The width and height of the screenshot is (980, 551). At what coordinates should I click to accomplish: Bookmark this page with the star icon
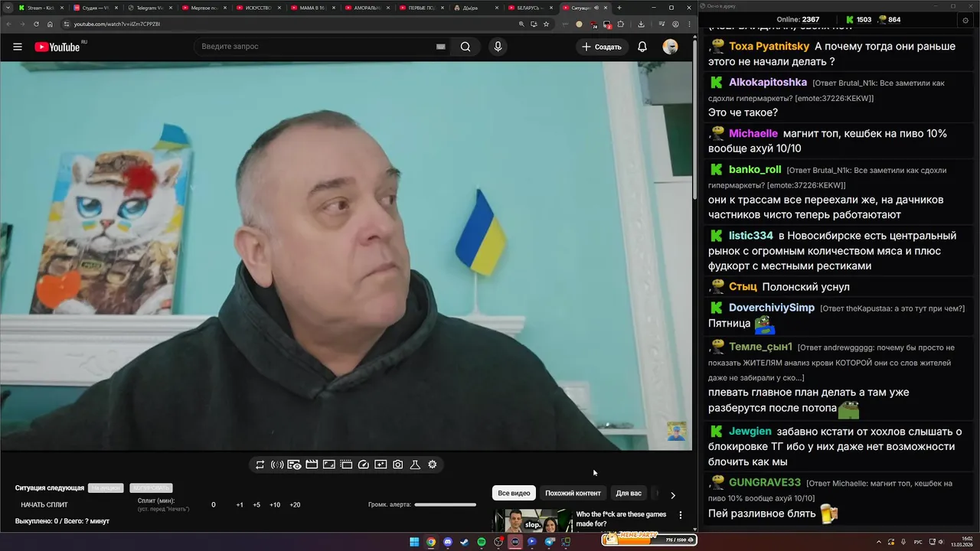[546, 24]
